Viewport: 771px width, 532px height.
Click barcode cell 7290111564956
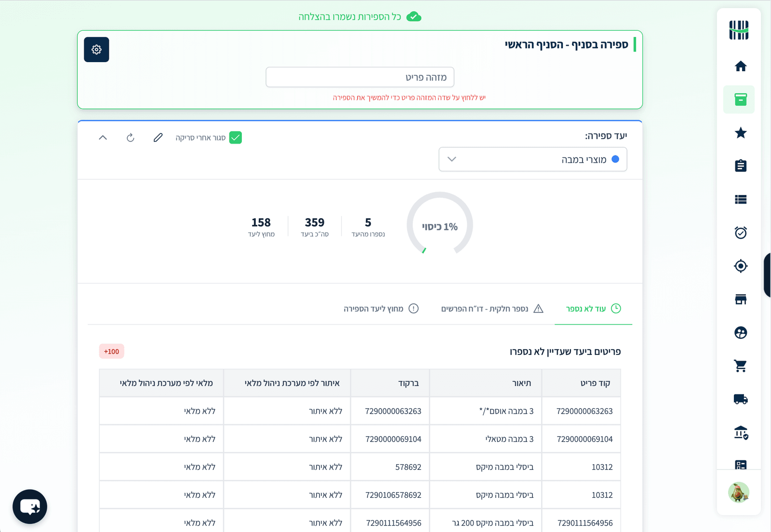tap(390, 522)
